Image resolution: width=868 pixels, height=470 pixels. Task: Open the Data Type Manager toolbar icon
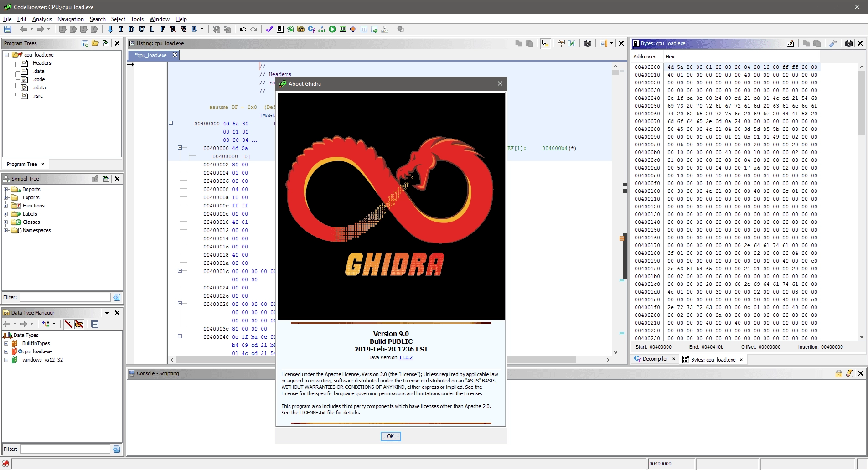tap(301, 29)
